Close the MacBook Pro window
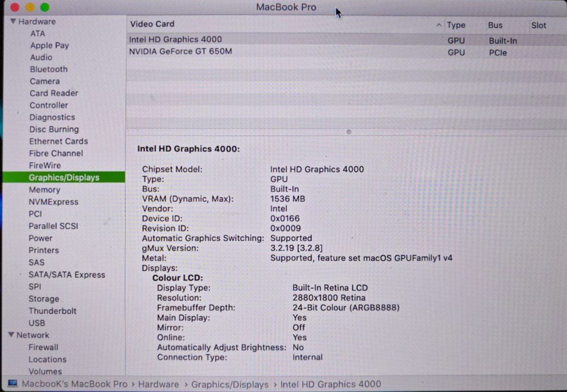This screenshot has width=567, height=392. [x=15, y=7]
